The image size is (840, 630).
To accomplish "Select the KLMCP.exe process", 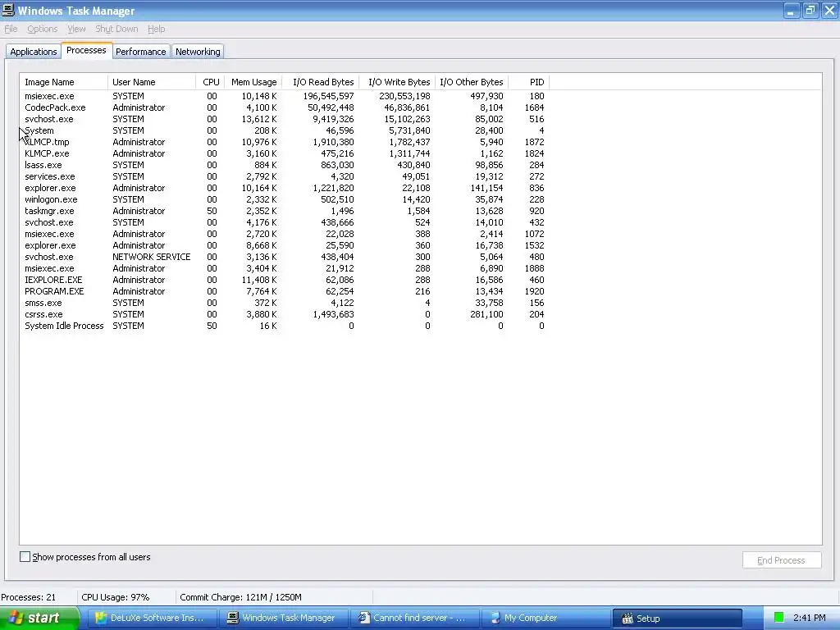I will 285,153.
